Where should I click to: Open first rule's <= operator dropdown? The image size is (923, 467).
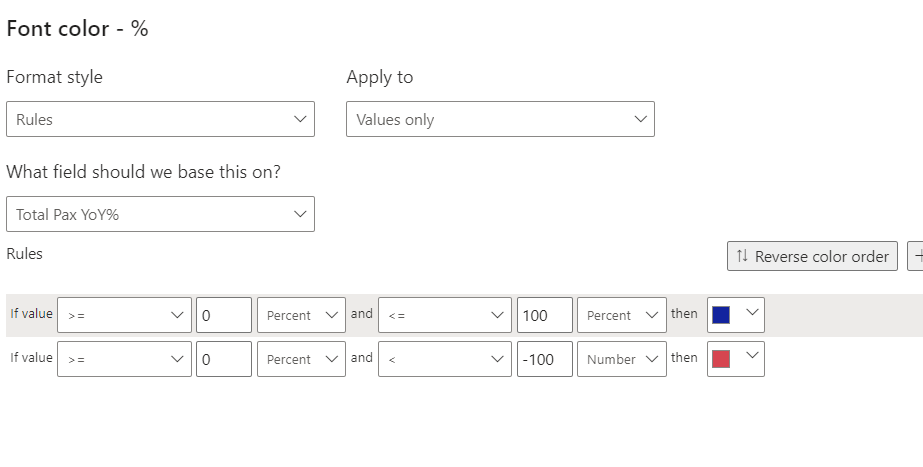click(445, 315)
